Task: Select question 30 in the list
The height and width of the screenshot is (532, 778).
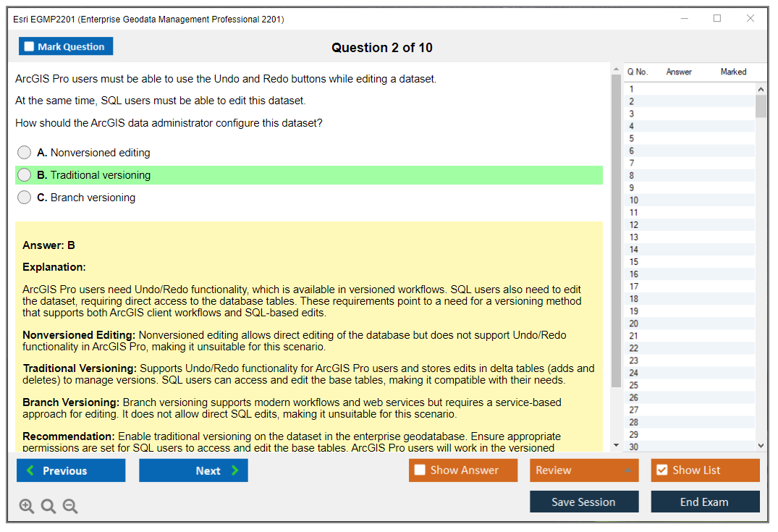Action: tap(690, 446)
